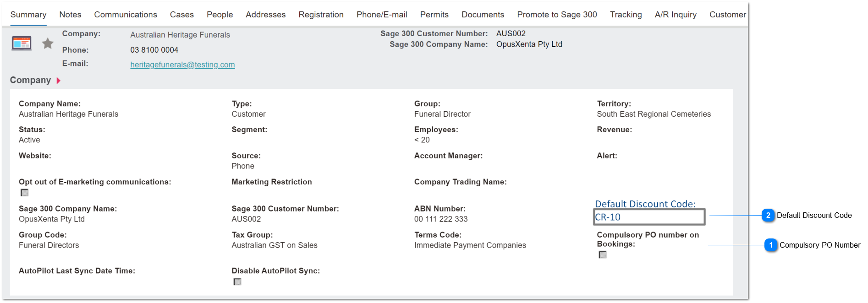Click Australian Heritage Funerals in the header

[180, 35]
